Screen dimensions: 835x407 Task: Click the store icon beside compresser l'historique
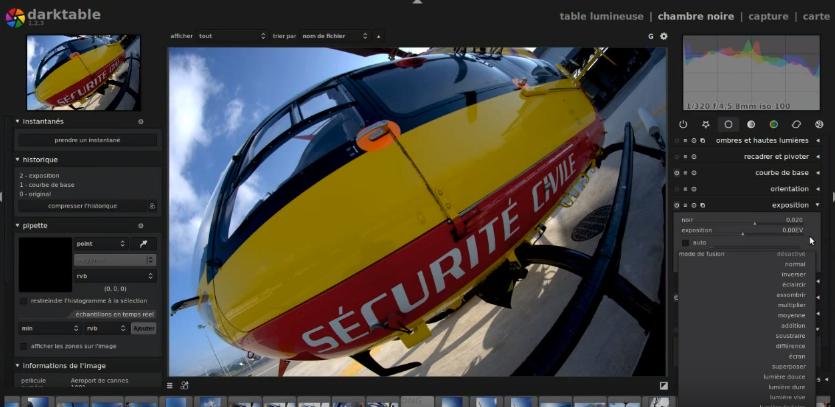[152, 206]
